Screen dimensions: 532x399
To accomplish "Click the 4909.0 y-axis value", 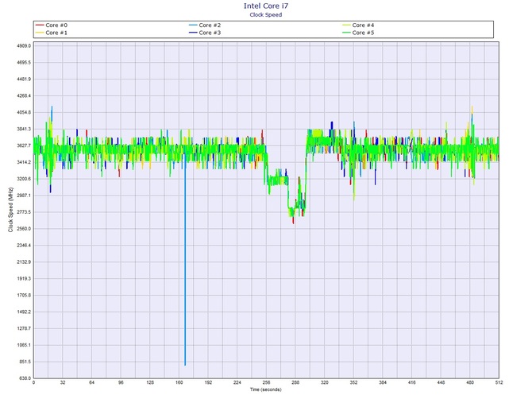I will [24, 46].
